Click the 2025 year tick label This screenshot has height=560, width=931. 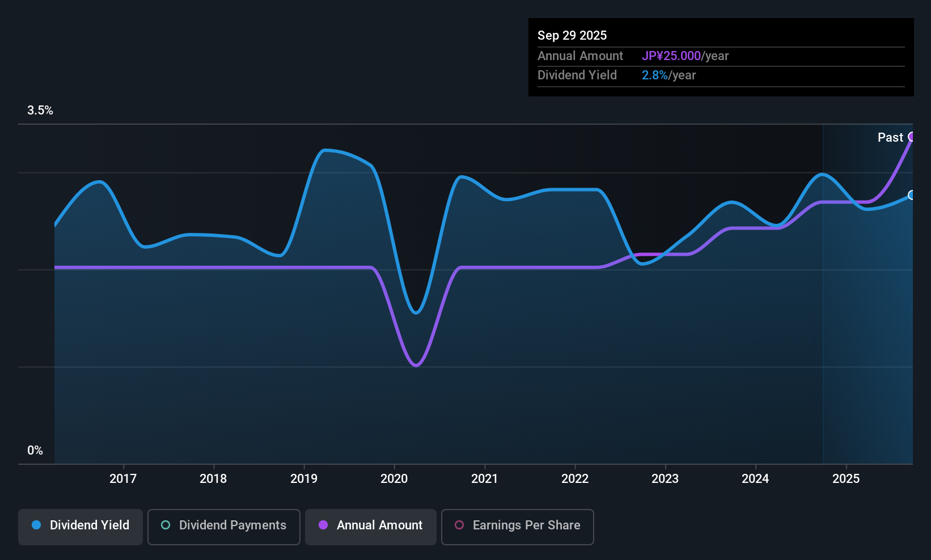pos(846,479)
